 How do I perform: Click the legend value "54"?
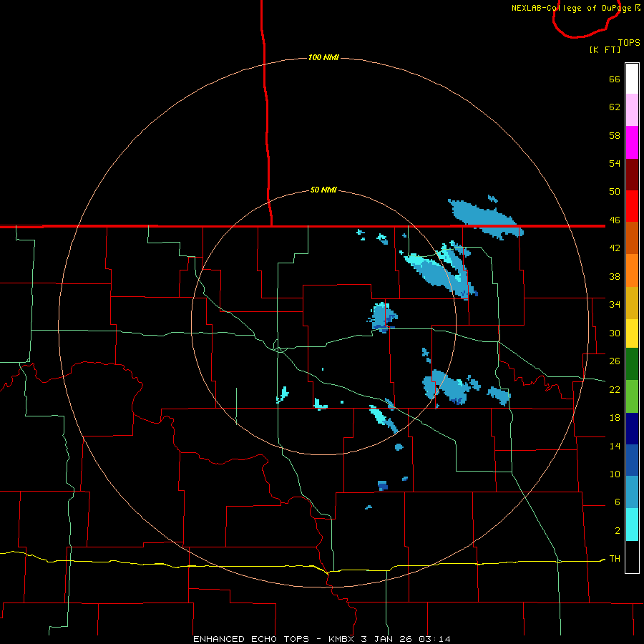[615, 163]
